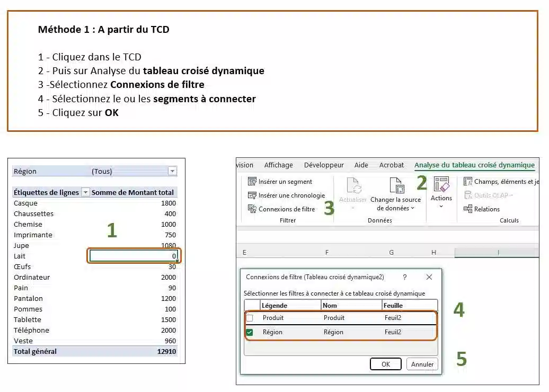Click the Pommes row label

pos(28,309)
